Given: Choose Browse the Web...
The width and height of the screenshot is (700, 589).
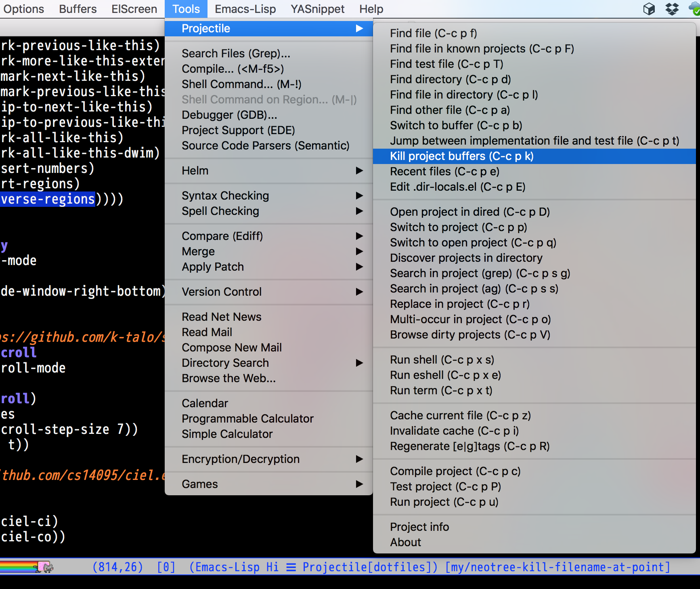Looking at the screenshot, I should tap(269, 378).
